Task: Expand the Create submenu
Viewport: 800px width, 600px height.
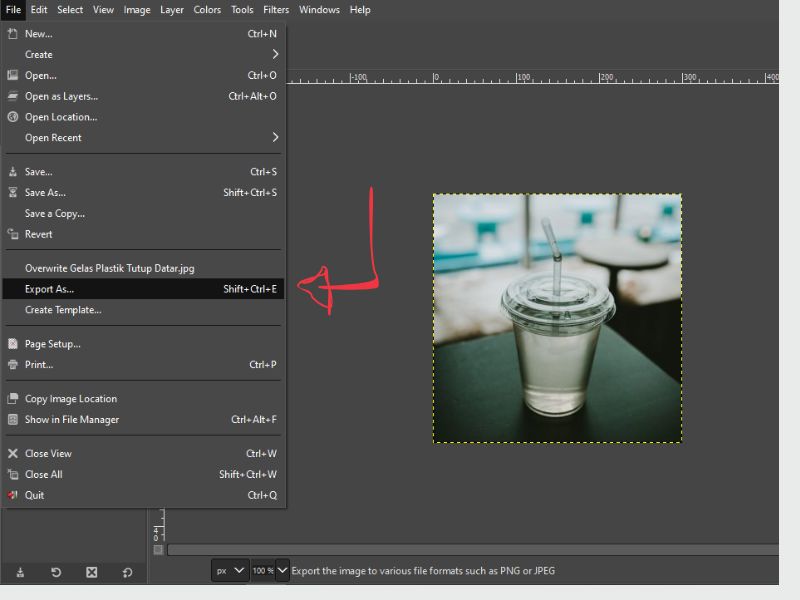Action: click(x=150, y=55)
